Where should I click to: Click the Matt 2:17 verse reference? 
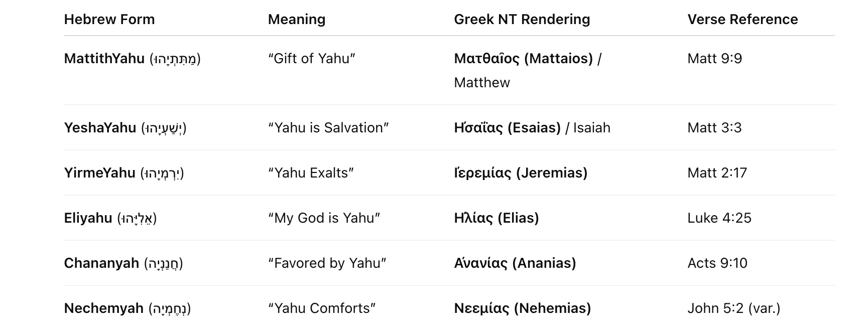717,173
